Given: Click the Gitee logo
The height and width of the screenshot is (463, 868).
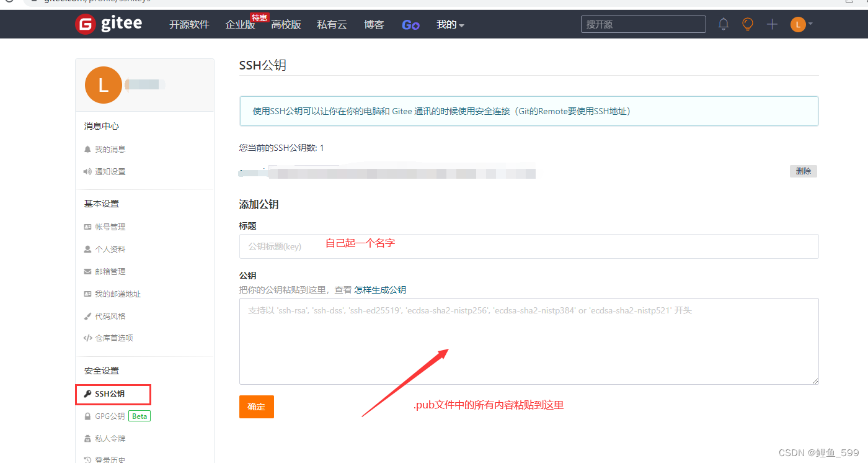Looking at the screenshot, I should pyautogui.click(x=108, y=24).
